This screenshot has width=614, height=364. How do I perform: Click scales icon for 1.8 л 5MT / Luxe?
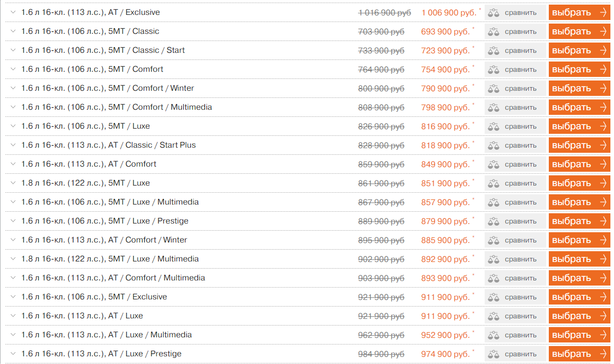pos(493,184)
